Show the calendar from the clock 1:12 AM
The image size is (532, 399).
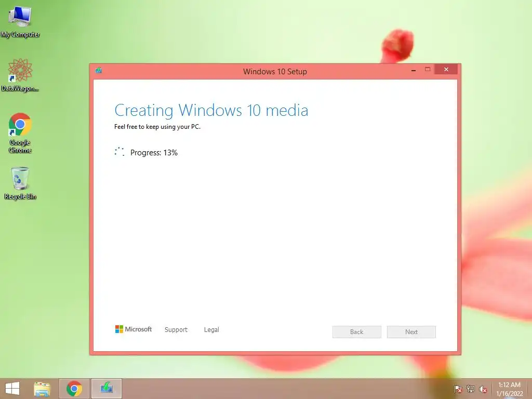(509, 389)
